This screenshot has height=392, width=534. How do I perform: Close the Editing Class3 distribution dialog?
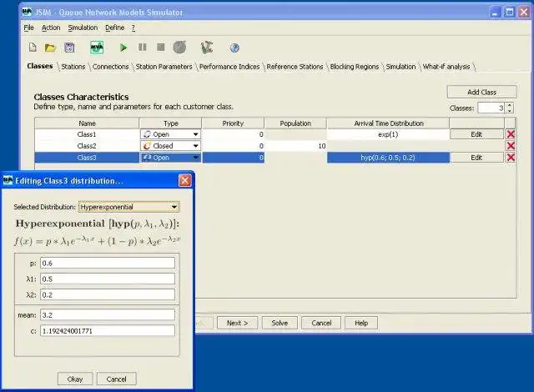coord(184,181)
